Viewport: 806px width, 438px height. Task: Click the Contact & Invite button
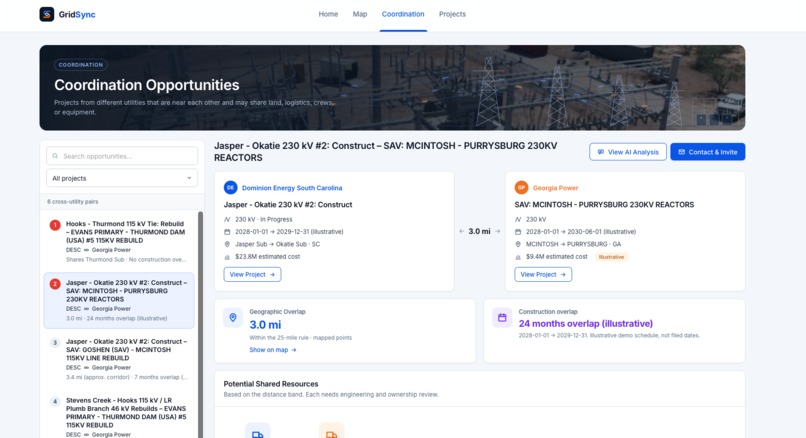[707, 152]
